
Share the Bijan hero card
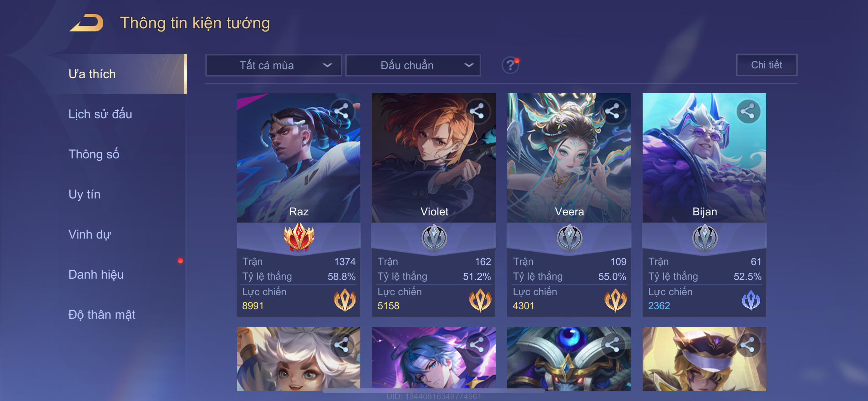point(748,111)
